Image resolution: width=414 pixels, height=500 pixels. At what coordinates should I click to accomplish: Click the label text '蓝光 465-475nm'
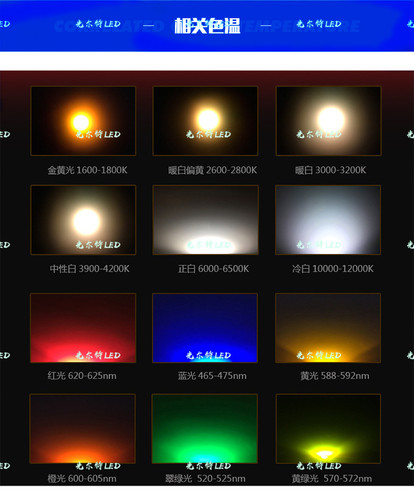212,376
